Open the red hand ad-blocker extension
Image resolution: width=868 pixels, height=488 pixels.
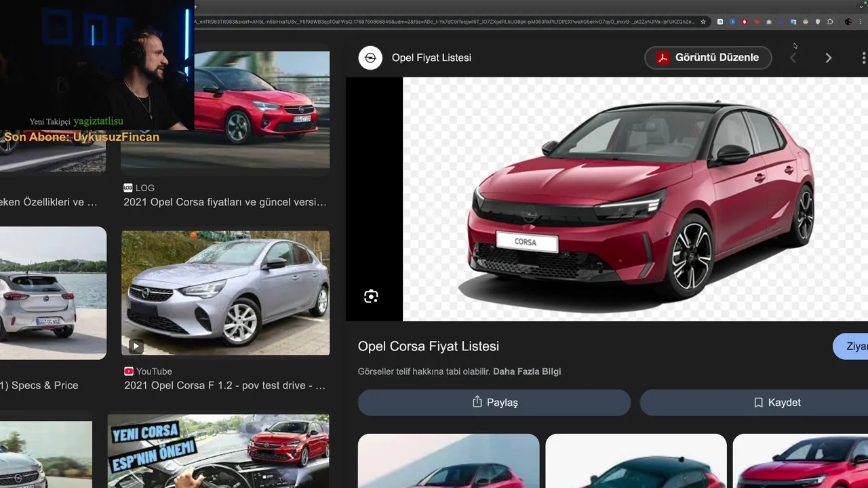coord(745,22)
